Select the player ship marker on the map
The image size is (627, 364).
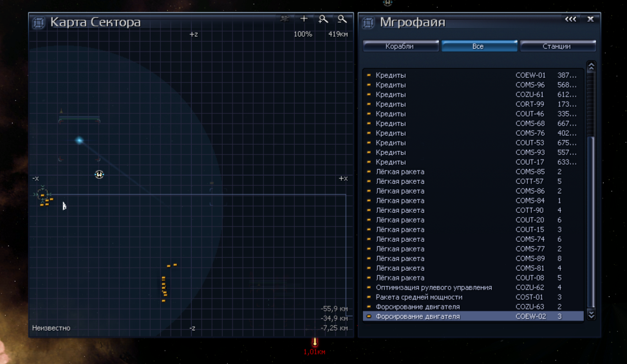pos(99,174)
